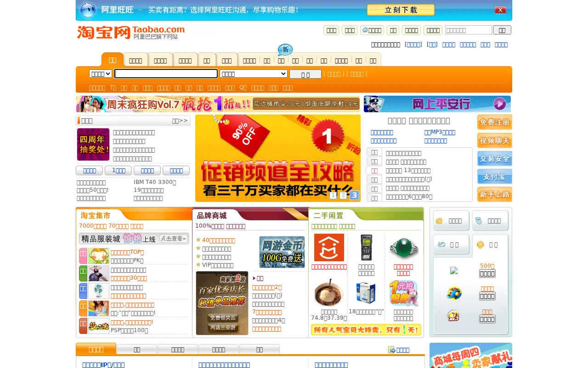
Task: Open the 二手闲置 section tab
Action: (x=328, y=215)
